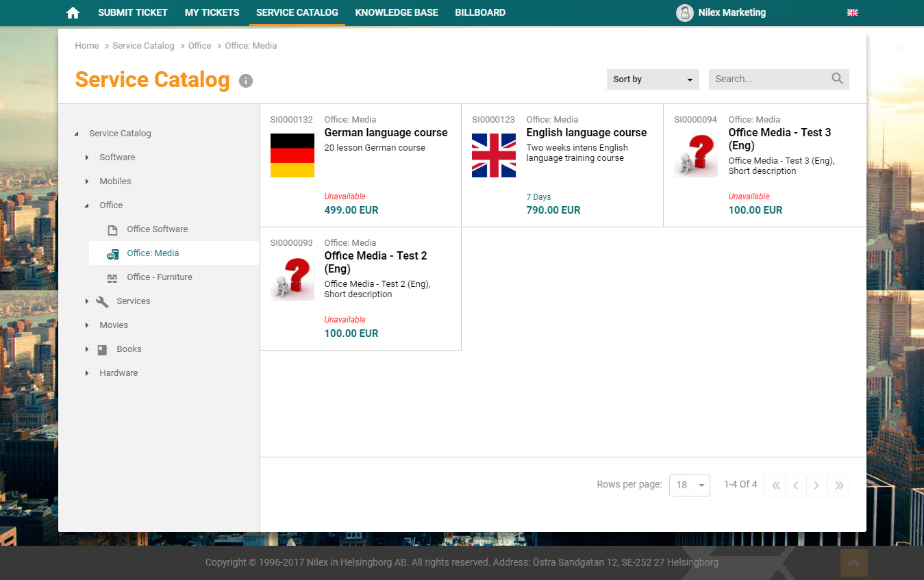This screenshot has width=924, height=580.
Task: Expand the Software tree node
Action: coord(87,157)
